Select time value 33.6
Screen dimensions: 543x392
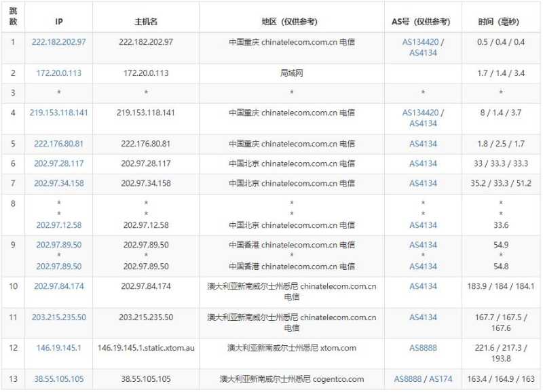[501, 225]
